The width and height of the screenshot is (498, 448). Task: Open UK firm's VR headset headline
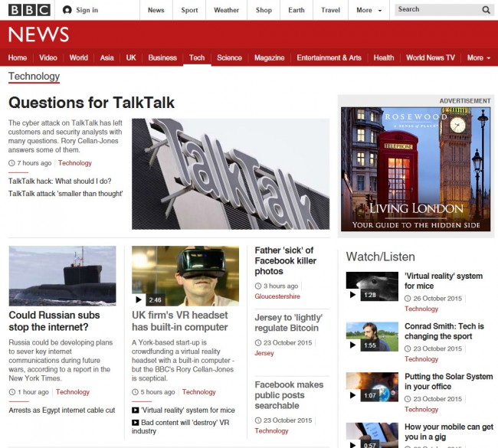pyautogui.click(x=180, y=321)
